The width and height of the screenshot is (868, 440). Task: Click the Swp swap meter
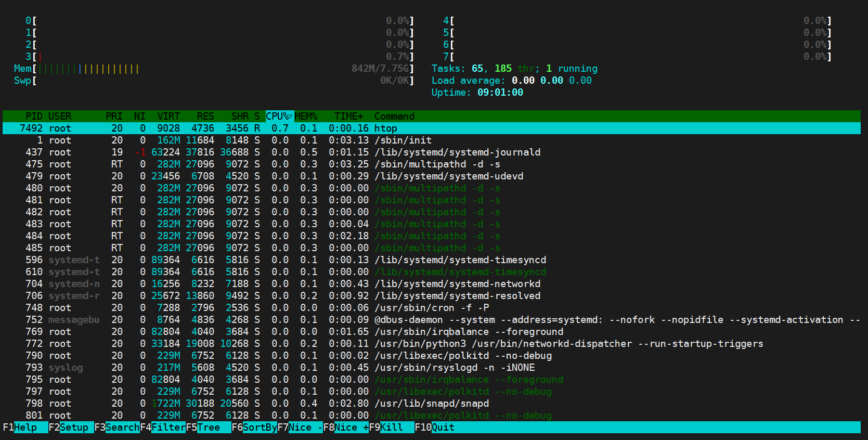(x=214, y=81)
